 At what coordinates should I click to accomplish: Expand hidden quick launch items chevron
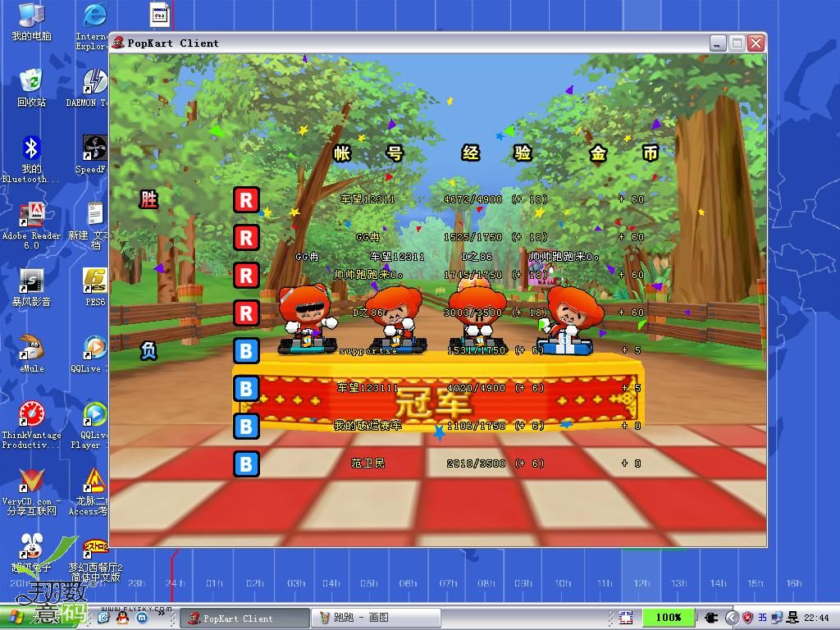[x=161, y=614]
